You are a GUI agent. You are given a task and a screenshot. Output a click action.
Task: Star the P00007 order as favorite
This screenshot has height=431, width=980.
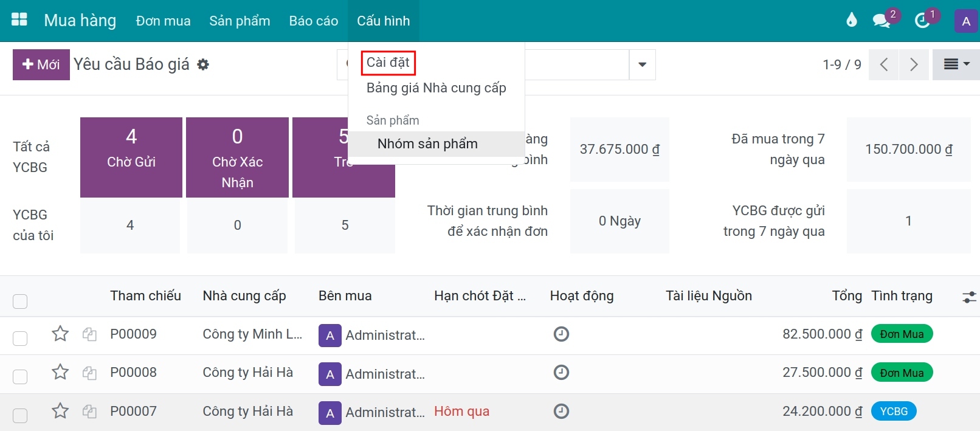pyautogui.click(x=60, y=411)
